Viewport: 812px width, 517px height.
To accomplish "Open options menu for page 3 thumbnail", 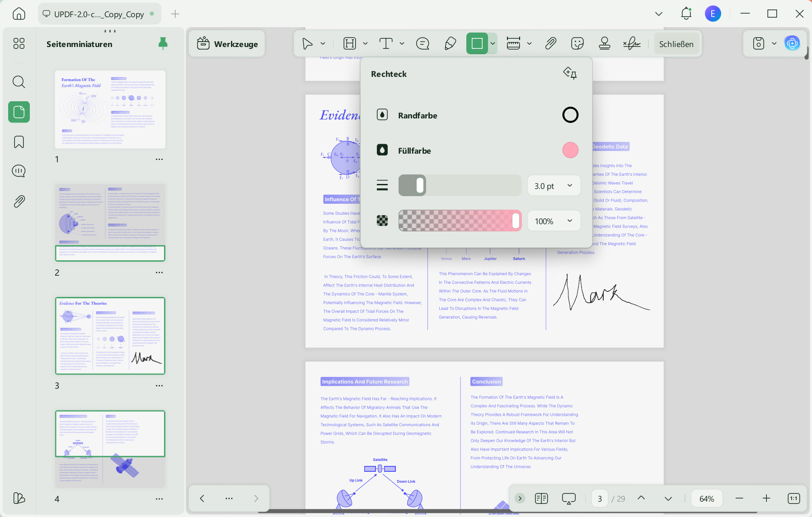I will (x=159, y=385).
